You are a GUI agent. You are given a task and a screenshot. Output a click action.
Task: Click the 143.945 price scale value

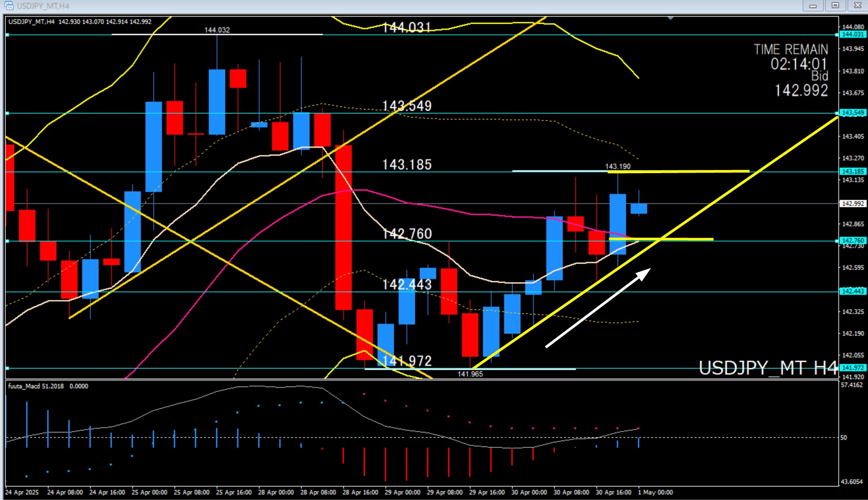click(x=853, y=49)
